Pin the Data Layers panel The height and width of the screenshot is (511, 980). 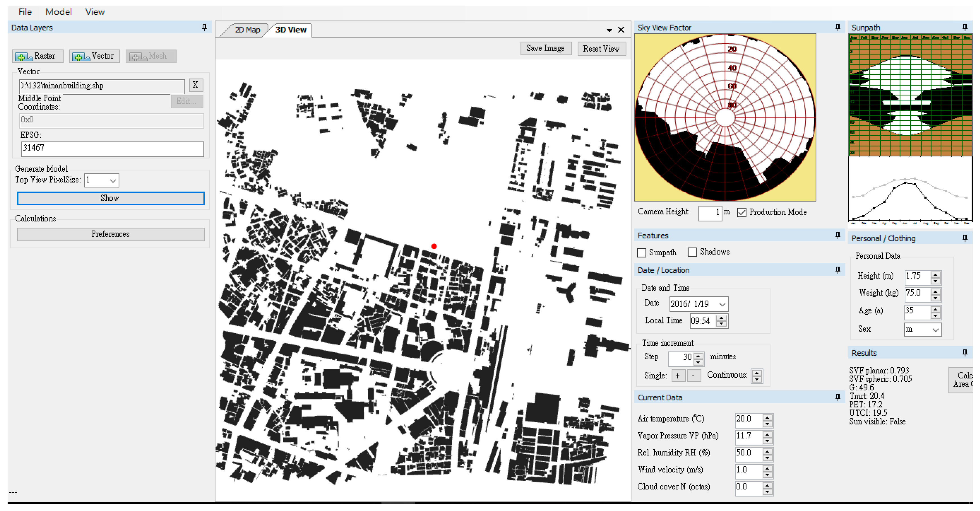click(x=204, y=27)
